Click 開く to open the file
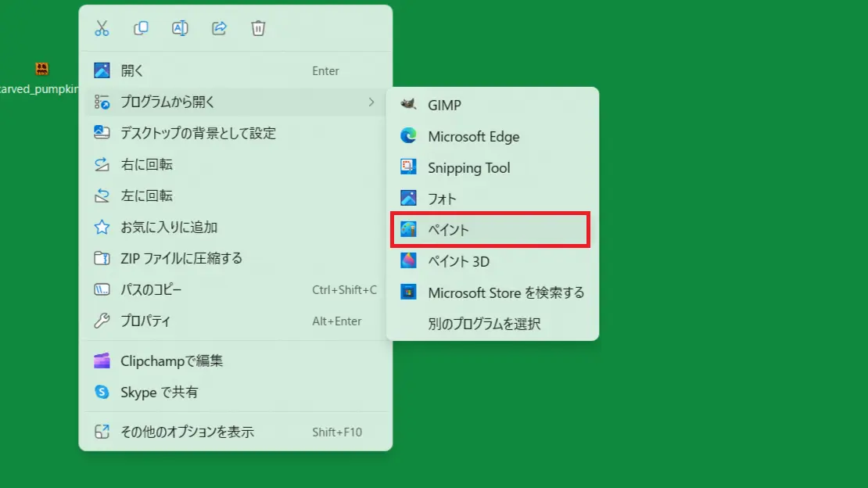 [x=132, y=70]
